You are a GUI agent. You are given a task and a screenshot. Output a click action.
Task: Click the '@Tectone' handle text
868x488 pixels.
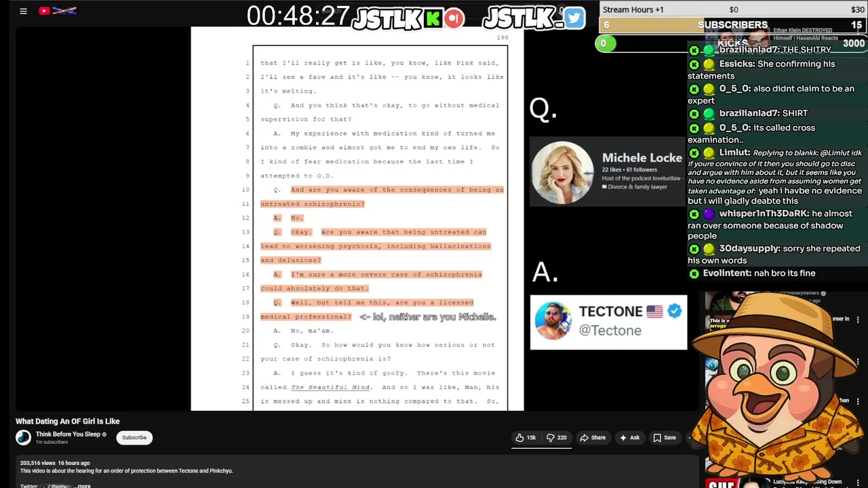[610, 331]
